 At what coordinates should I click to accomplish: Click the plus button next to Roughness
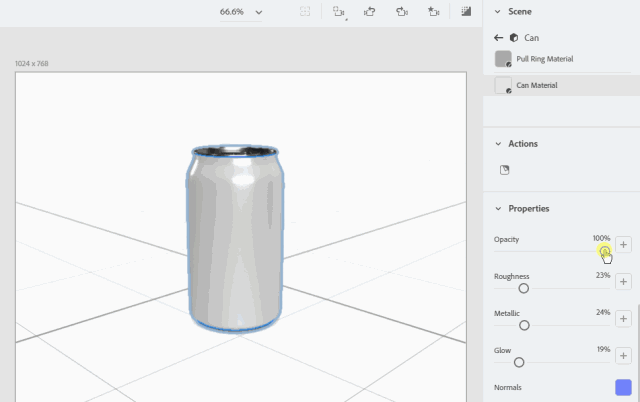[623, 282]
